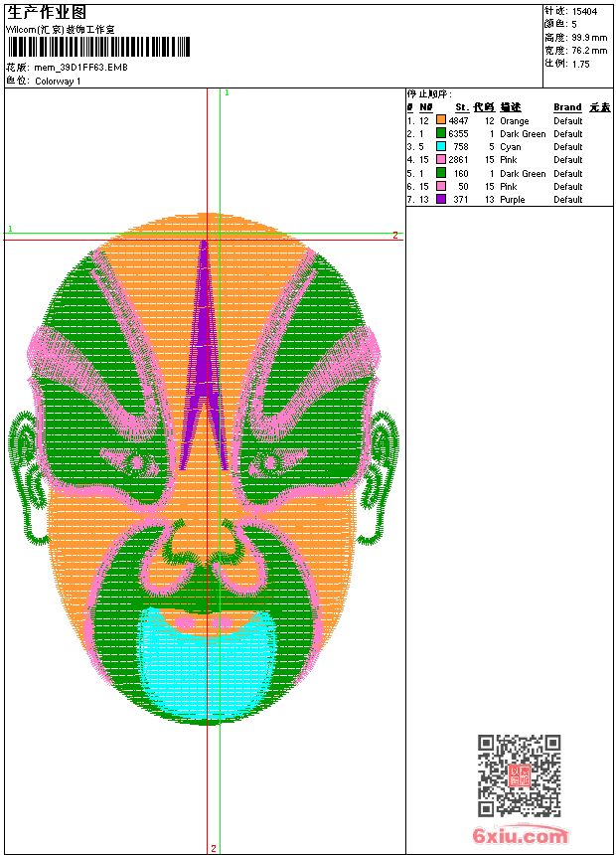Screen dimensions: 616x855
Task: Click the Orange description text
Action: click(x=514, y=121)
